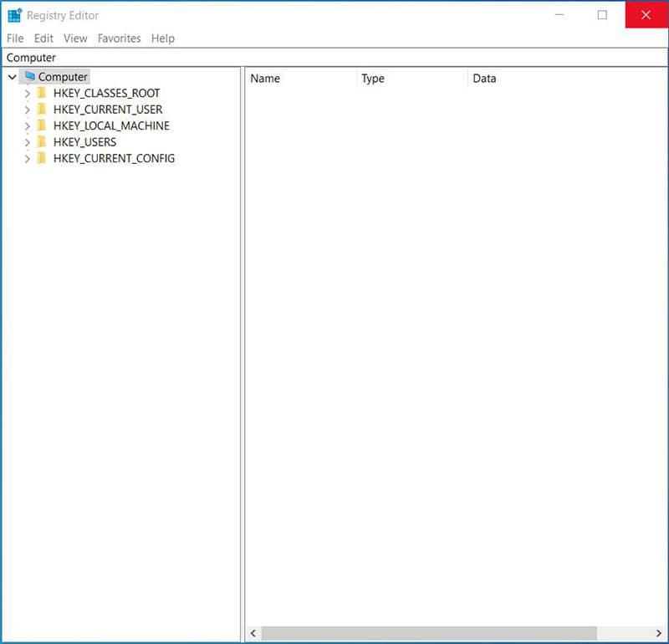
Task: Click the HKEY_CLASSES_ROOT folder icon
Action: coord(42,93)
